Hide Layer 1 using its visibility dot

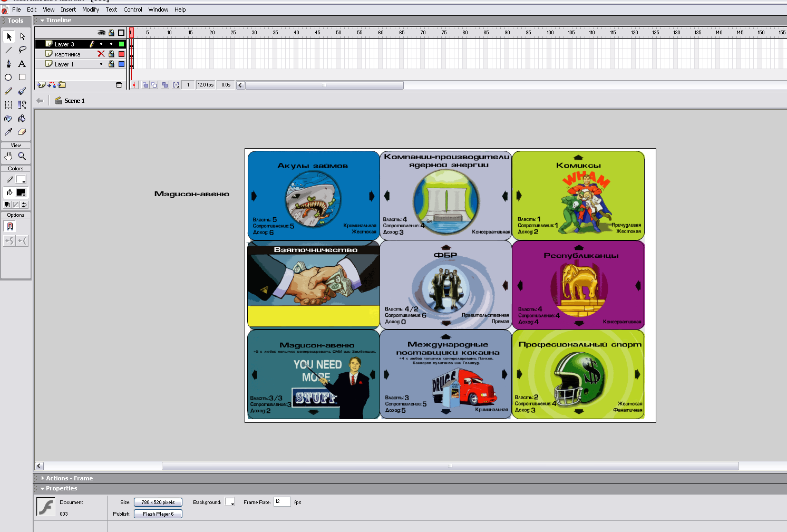coord(101,64)
